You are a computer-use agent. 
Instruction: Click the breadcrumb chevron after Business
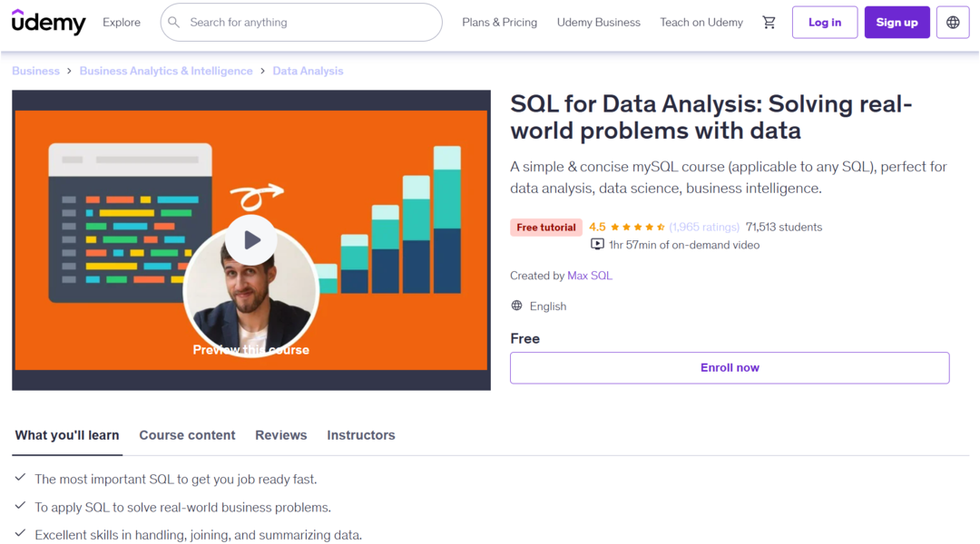70,71
